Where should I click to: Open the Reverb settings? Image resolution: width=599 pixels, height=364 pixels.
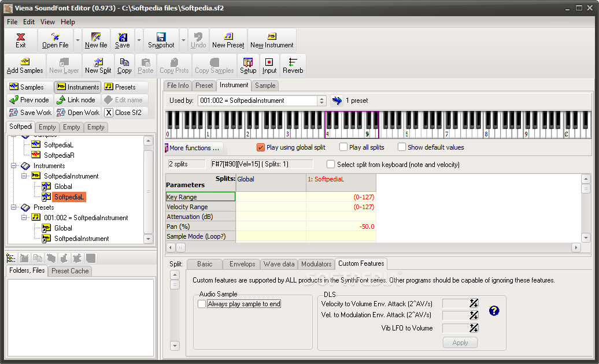click(x=293, y=66)
